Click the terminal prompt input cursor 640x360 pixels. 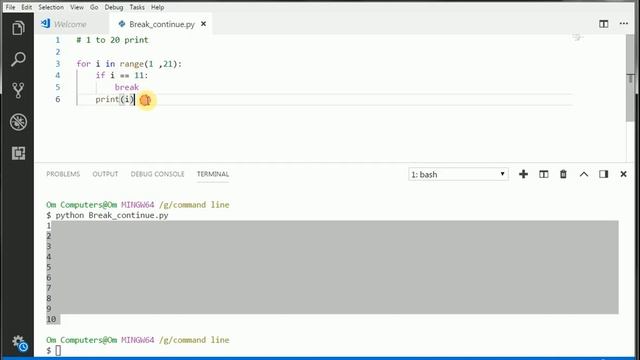pyautogui.click(x=58, y=350)
